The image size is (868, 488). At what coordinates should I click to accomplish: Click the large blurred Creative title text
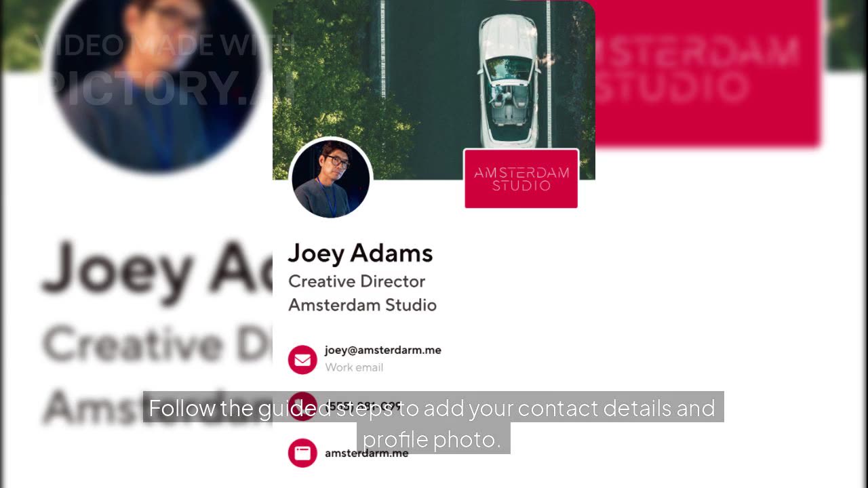point(157,344)
